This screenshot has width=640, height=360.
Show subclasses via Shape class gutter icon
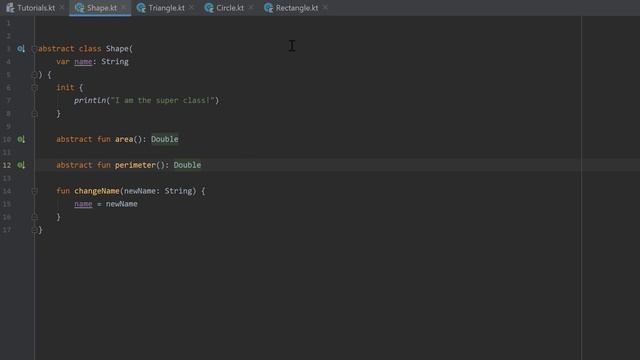point(21,49)
